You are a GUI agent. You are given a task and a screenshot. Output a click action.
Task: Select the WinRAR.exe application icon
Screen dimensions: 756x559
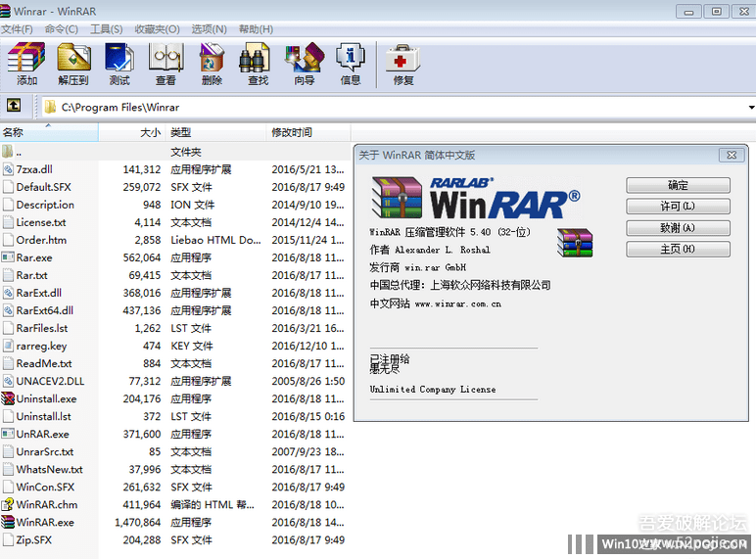tap(8, 522)
